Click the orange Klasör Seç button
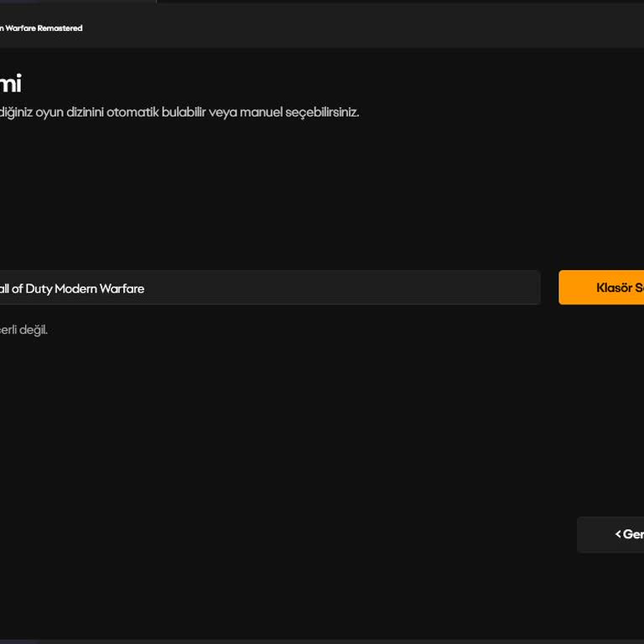This screenshot has height=644, width=644. (601, 288)
